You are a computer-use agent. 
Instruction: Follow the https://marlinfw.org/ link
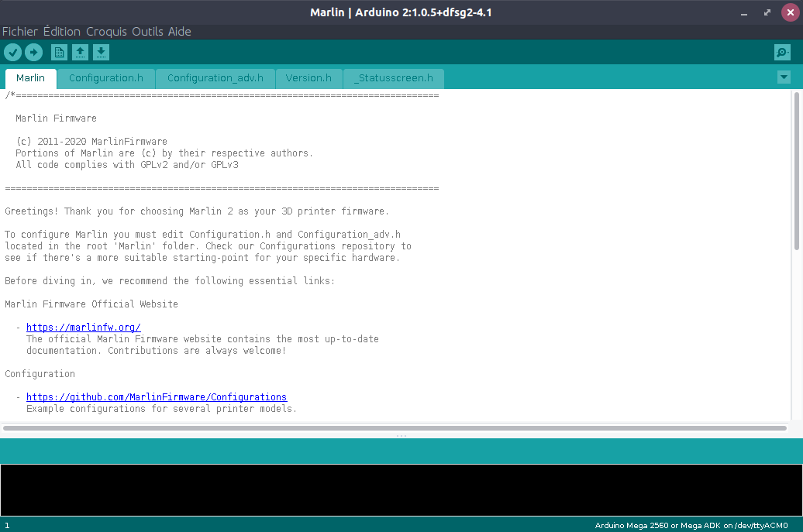(x=84, y=328)
